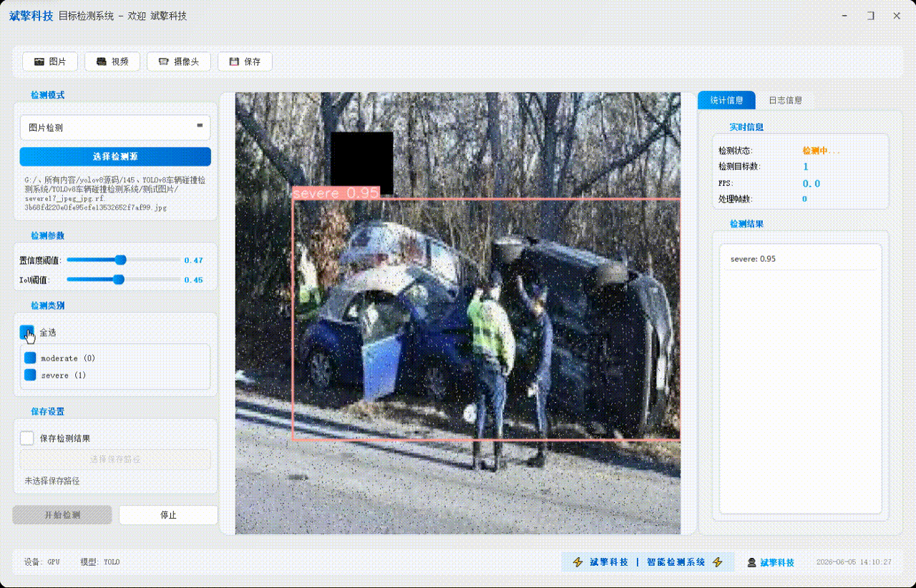
Task: Toggle the moderate (0) class checkbox
Action: pyautogui.click(x=30, y=358)
